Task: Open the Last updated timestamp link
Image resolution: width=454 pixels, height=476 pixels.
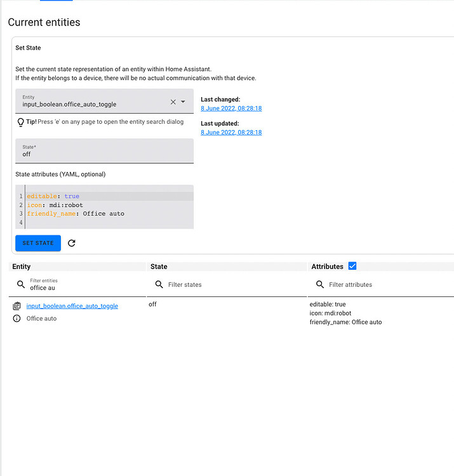Action: coord(231,133)
